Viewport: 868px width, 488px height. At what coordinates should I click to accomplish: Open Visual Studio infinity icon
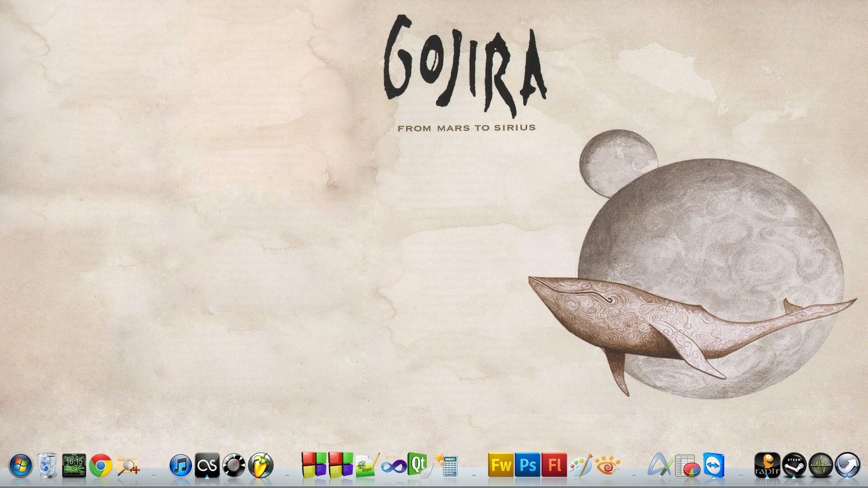394,466
